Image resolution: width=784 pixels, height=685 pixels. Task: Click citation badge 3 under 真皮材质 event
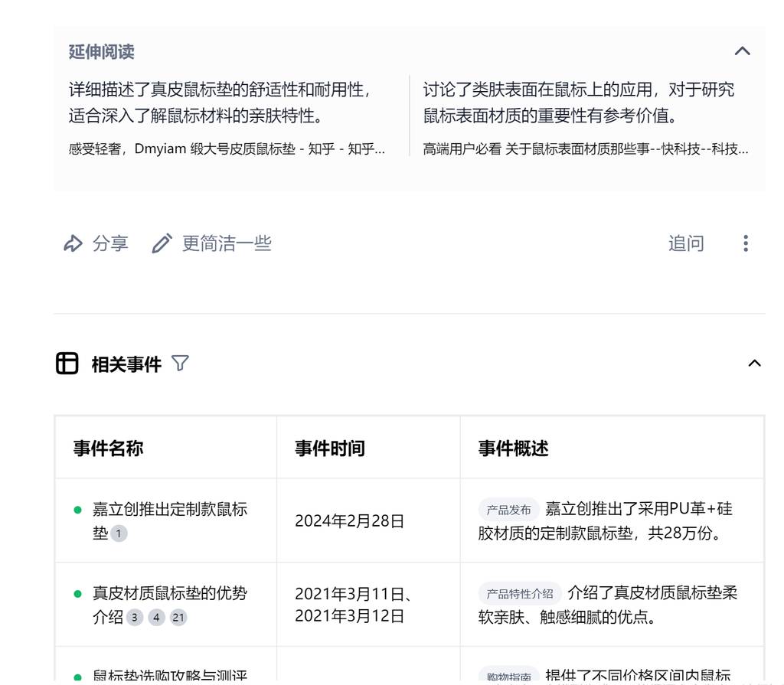coord(135,618)
